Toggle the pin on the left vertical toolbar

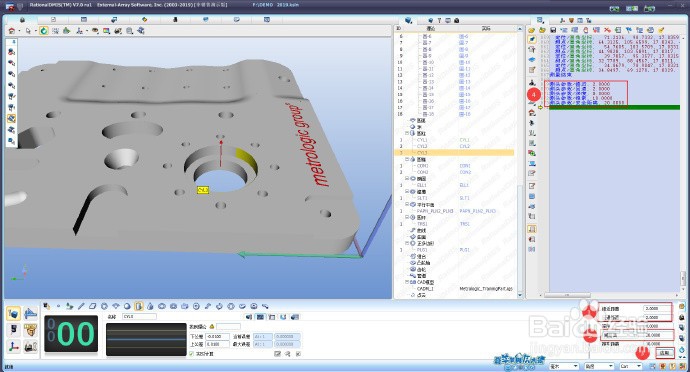(13, 41)
